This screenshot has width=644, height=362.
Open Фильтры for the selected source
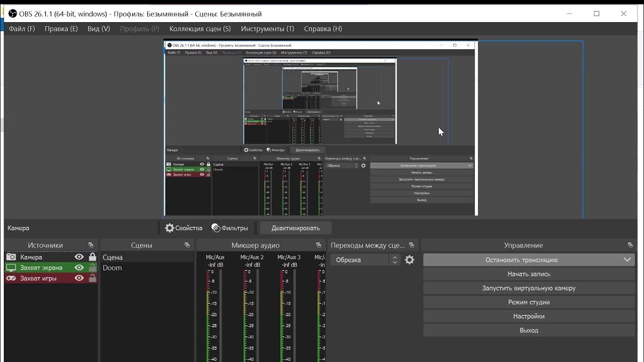(229, 228)
